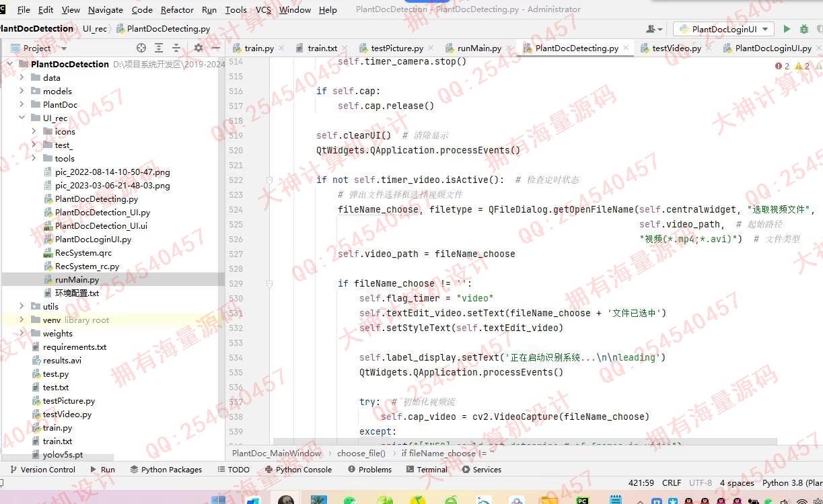Select runMain.py in project tree
The width and height of the screenshot is (823, 504).
(x=77, y=279)
